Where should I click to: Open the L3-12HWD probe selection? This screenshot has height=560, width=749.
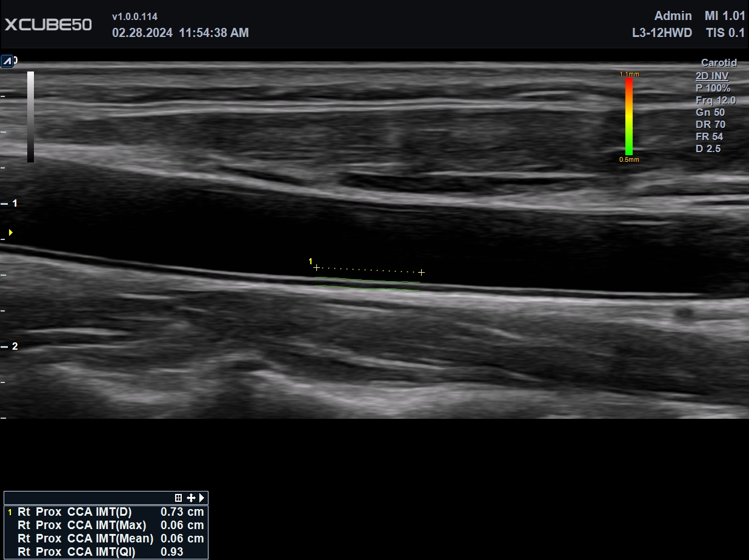pyautogui.click(x=662, y=33)
